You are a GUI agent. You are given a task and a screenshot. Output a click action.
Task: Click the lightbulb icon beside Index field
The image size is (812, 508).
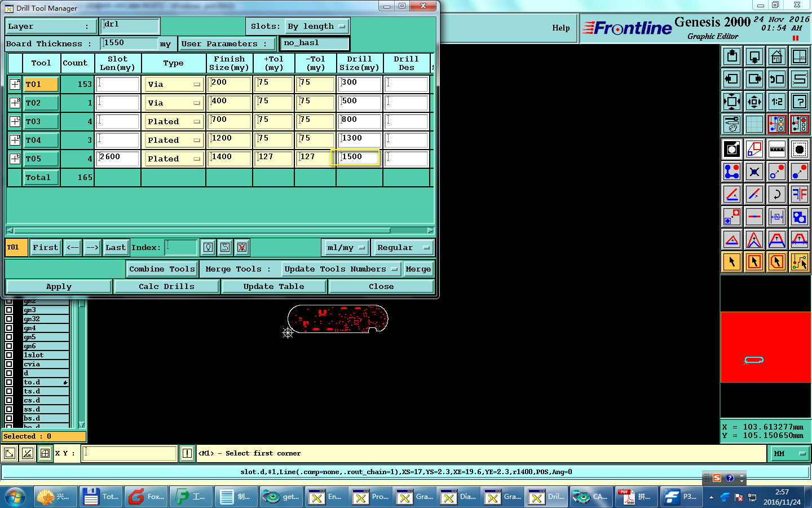click(208, 247)
